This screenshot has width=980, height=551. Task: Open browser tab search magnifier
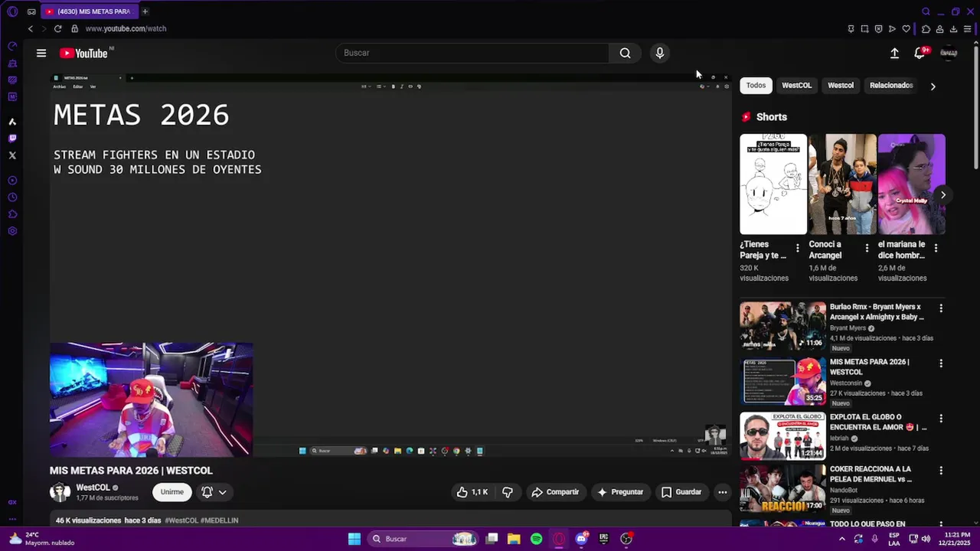926,11
